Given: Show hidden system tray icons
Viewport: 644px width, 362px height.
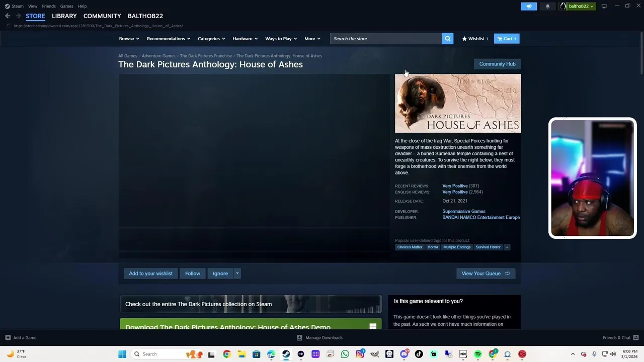Looking at the screenshot, I should (573, 354).
